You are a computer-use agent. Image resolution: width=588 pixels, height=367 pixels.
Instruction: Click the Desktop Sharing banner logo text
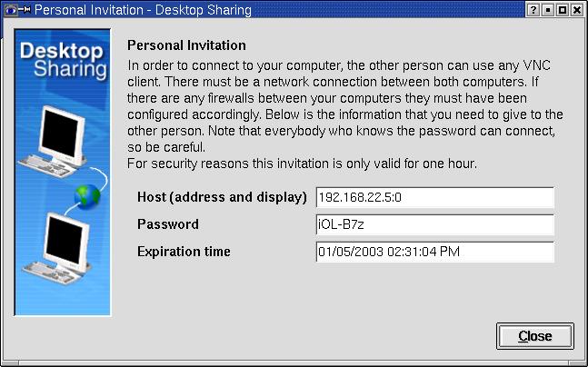click(x=62, y=59)
